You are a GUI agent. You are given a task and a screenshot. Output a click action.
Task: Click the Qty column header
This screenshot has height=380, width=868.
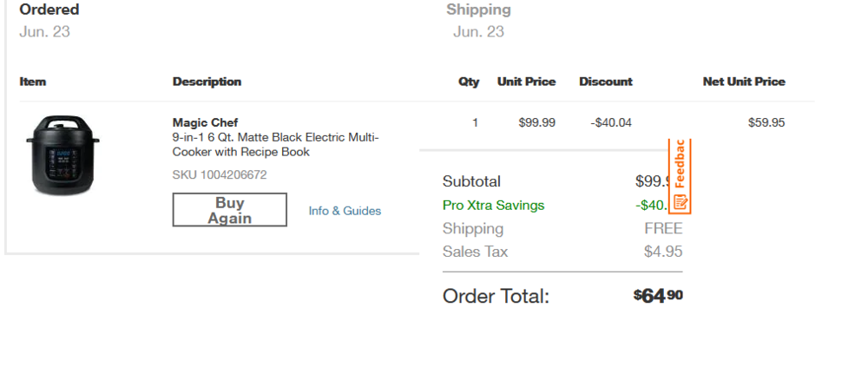point(469,82)
